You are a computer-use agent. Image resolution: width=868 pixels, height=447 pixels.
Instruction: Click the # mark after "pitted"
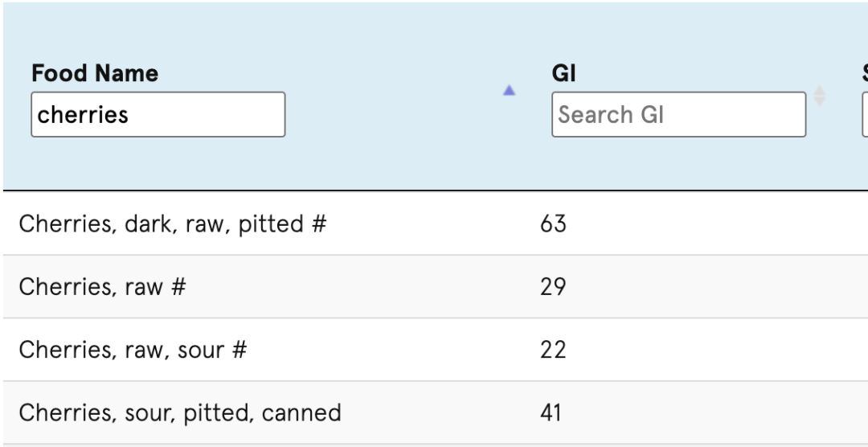317,223
